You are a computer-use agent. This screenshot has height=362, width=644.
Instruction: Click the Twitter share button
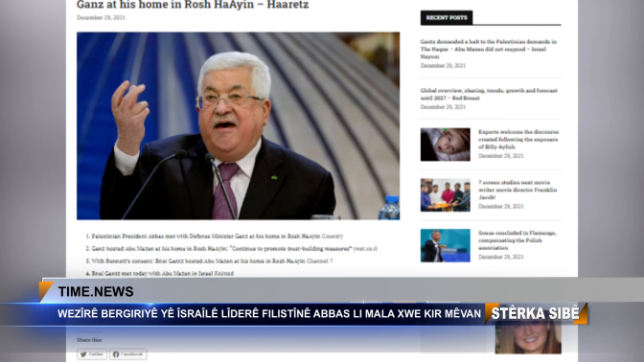click(x=92, y=354)
